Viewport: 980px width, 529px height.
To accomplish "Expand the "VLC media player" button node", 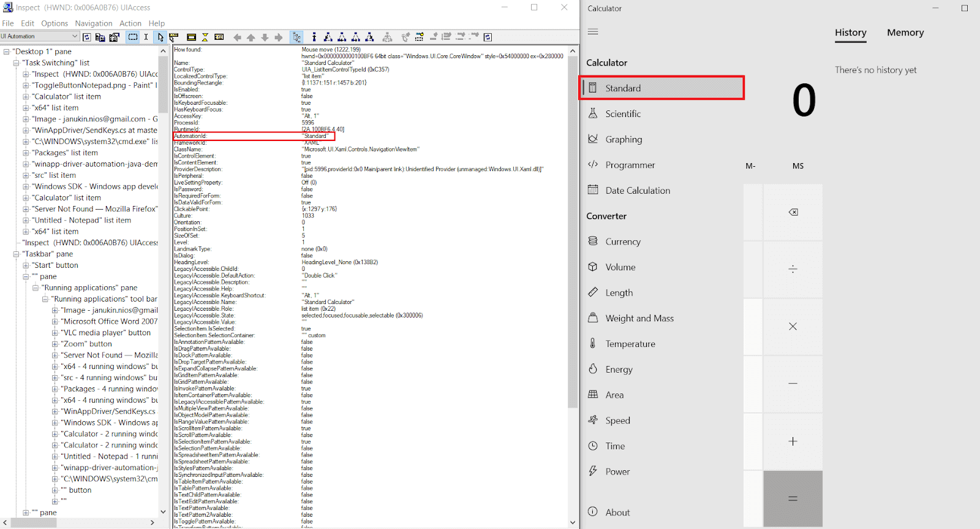I will tap(55, 333).
